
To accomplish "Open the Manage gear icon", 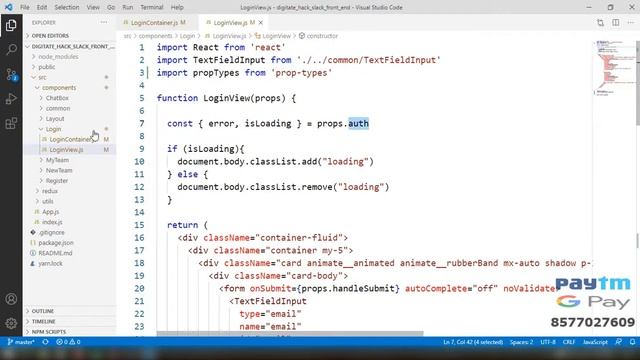I will [x=11, y=323].
